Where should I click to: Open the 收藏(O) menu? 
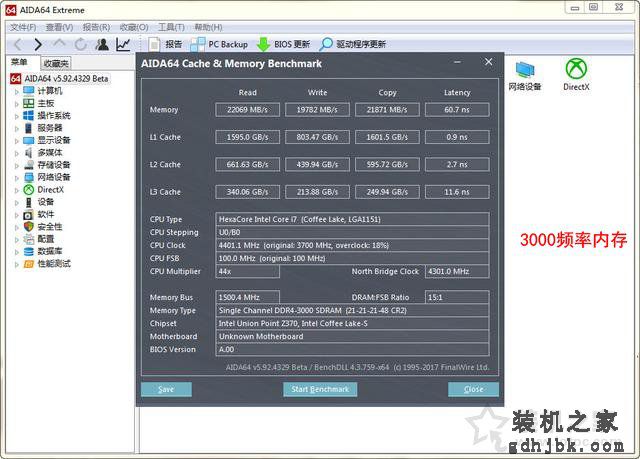[x=134, y=27]
